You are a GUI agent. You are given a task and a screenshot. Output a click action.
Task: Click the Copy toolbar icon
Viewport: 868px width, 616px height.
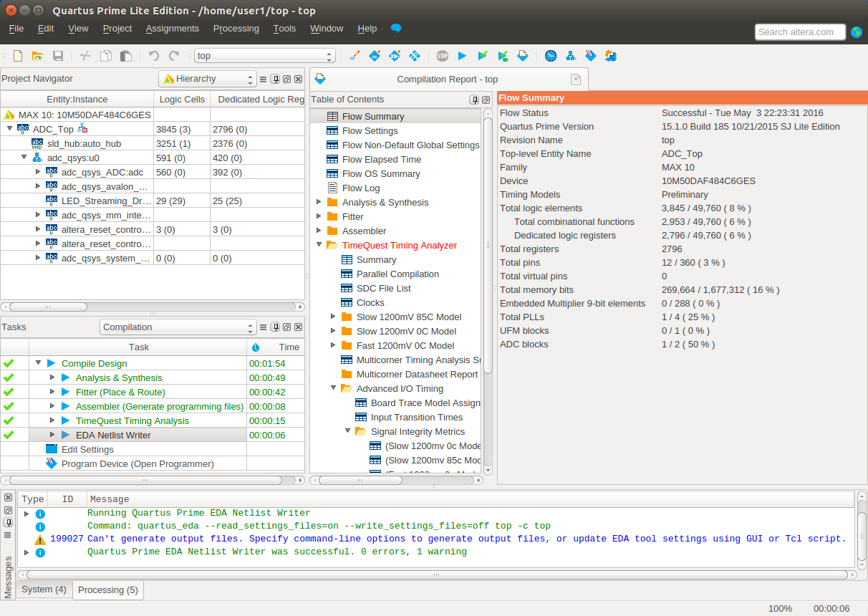click(106, 56)
